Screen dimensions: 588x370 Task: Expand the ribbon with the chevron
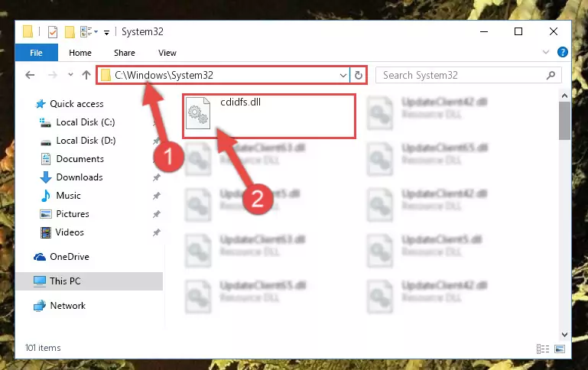pos(546,52)
